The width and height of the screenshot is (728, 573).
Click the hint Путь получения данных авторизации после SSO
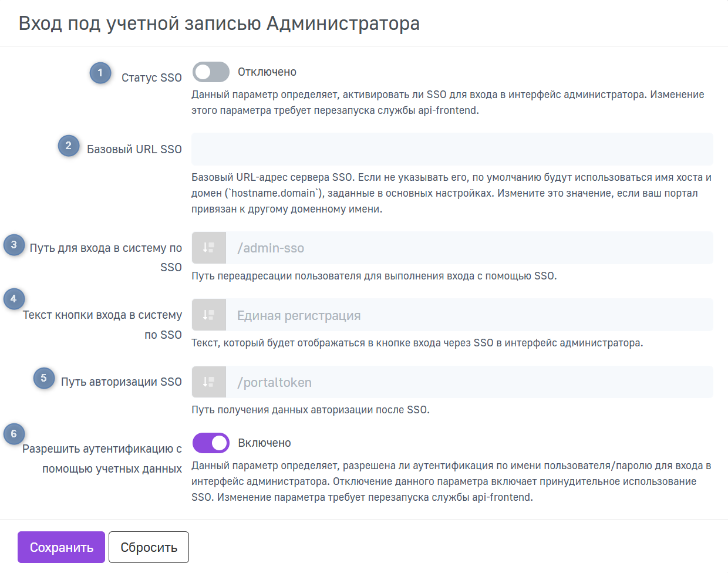point(311,410)
